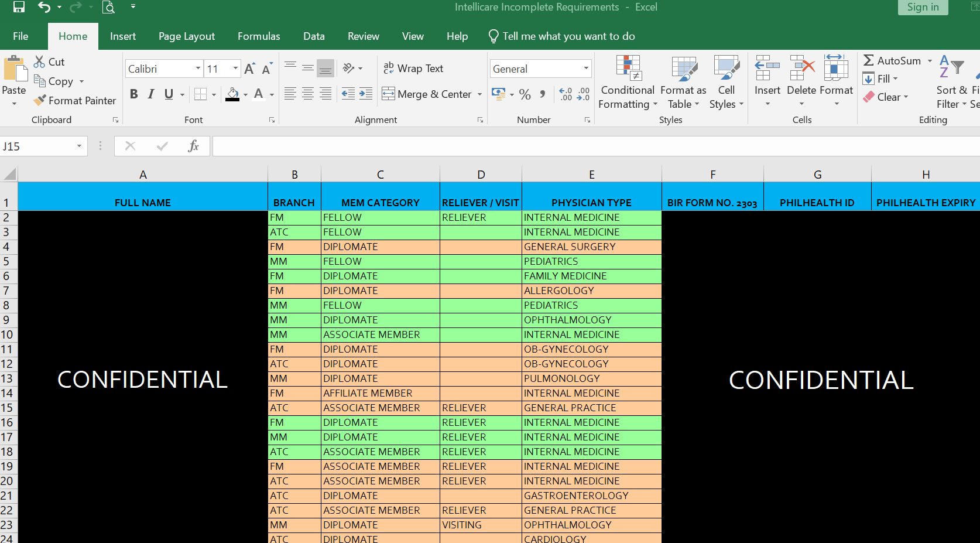This screenshot has width=980, height=543.
Task: Apply the font color
Action: tap(259, 94)
